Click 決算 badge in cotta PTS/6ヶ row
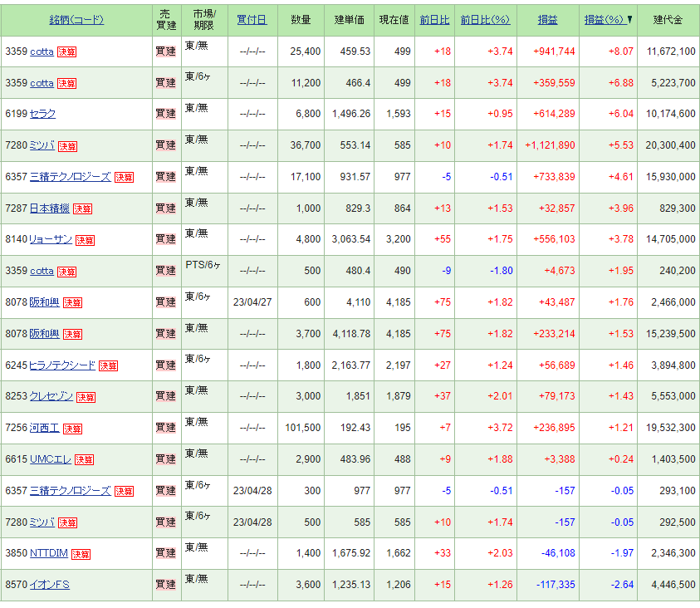 66,272
